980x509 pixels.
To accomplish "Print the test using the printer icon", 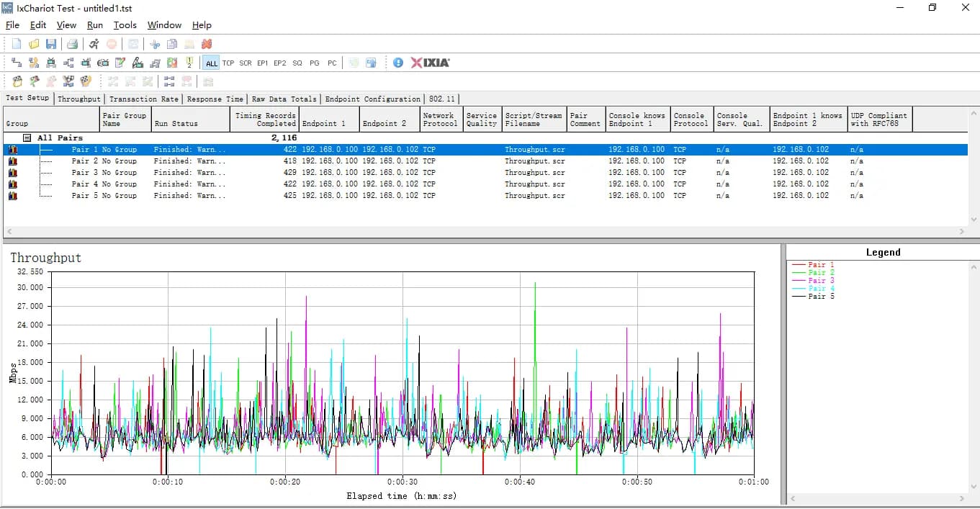I will pyautogui.click(x=72, y=44).
